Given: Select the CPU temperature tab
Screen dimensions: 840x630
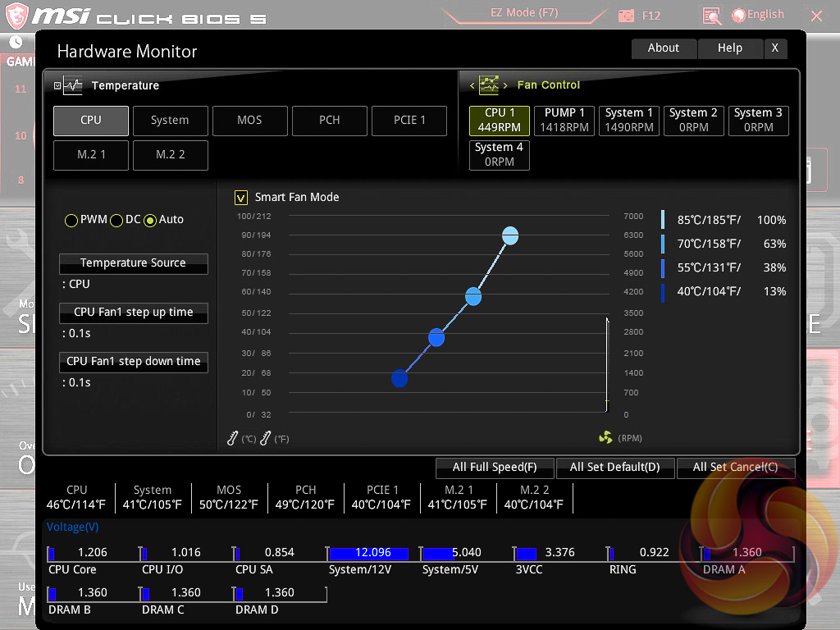Looking at the screenshot, I should tap(91, 121).
